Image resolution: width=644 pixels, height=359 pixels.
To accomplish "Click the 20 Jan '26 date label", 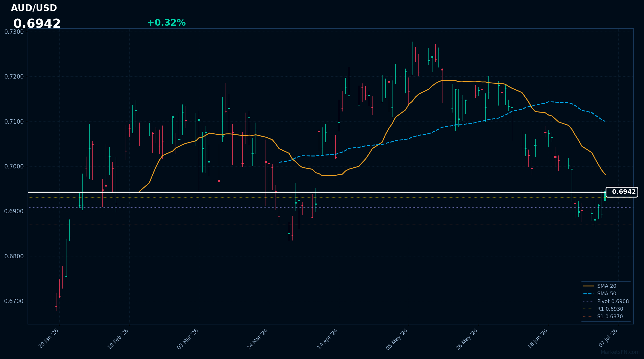I will [x=49, y=338].
